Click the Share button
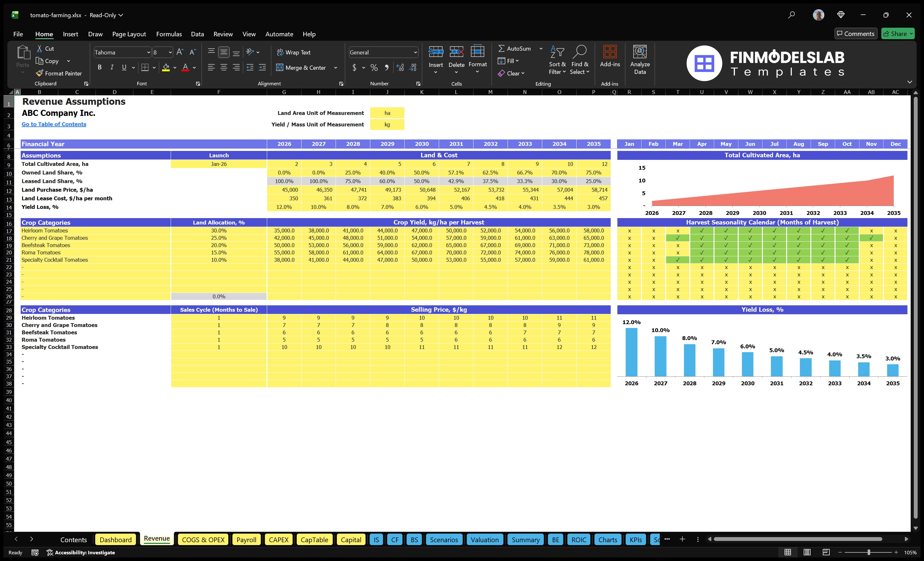 [x=898, y=33]
